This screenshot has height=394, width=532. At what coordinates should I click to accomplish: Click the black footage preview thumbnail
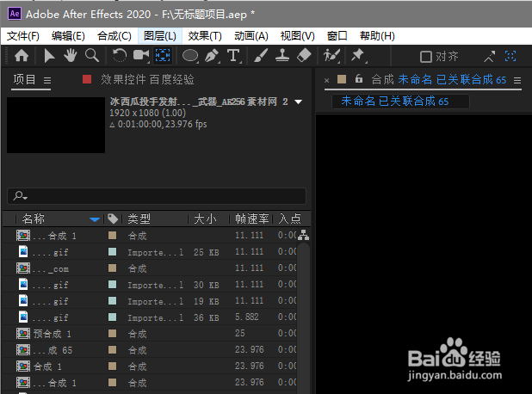56,125
